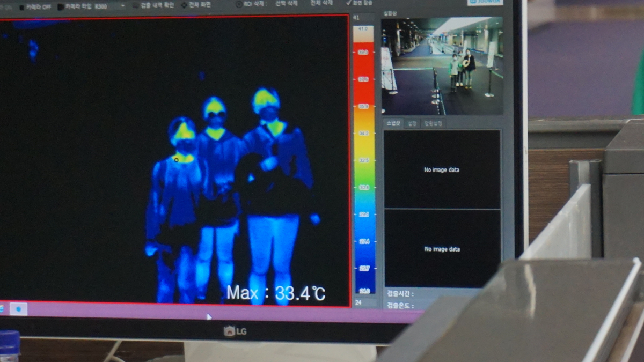Click the lower 'No image data' snapshot slot
The width and height of the screenshot is (644, 362).
pos(442,248)
